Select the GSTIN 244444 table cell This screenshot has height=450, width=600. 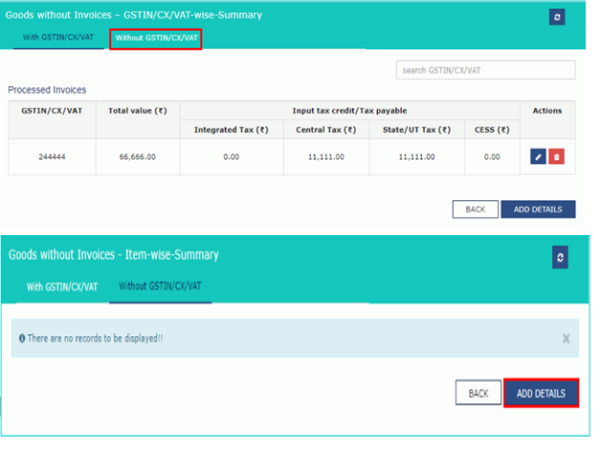click(52, 156)
